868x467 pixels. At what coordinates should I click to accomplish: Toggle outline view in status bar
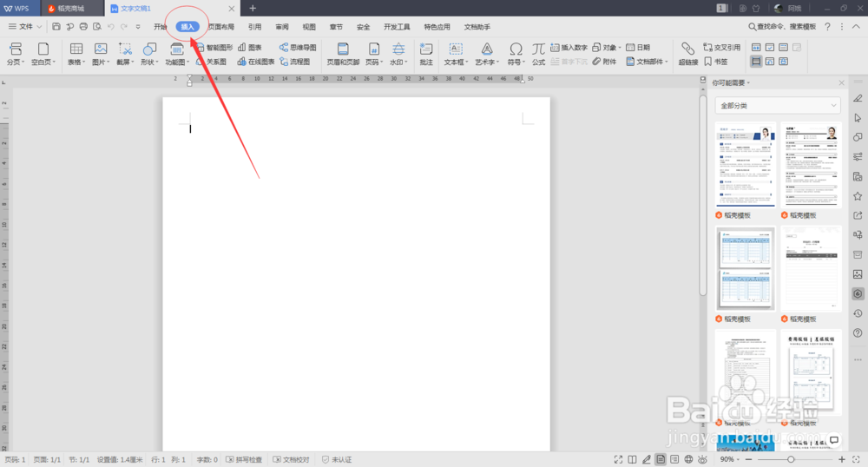tap(674, 459)
